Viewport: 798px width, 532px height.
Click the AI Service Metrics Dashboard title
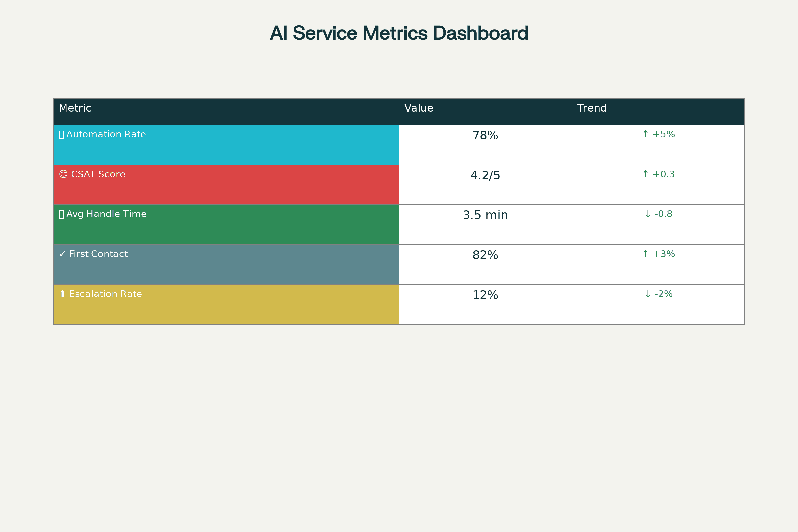[x=399, y=33]
